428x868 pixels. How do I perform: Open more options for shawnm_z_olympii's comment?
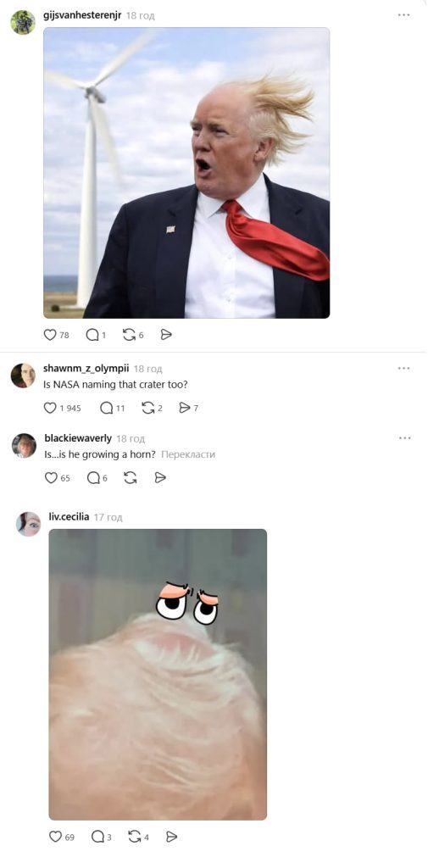(404, 368)
